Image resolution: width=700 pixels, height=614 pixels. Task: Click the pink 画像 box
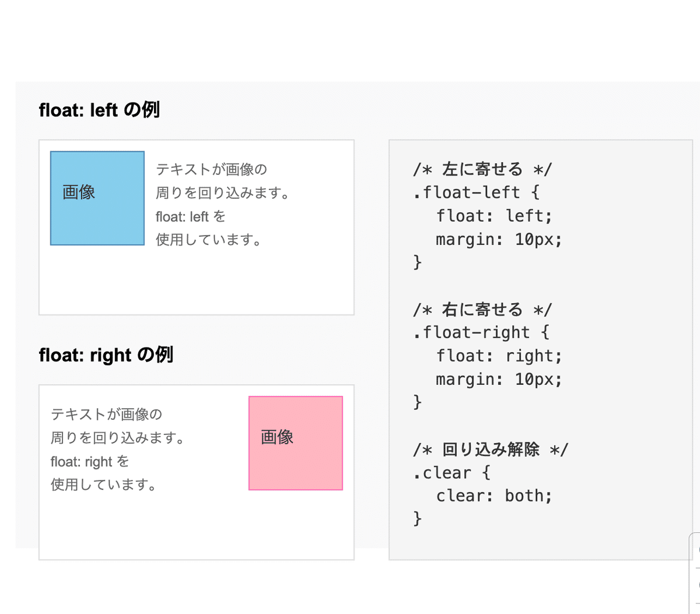tap(296, 443)
